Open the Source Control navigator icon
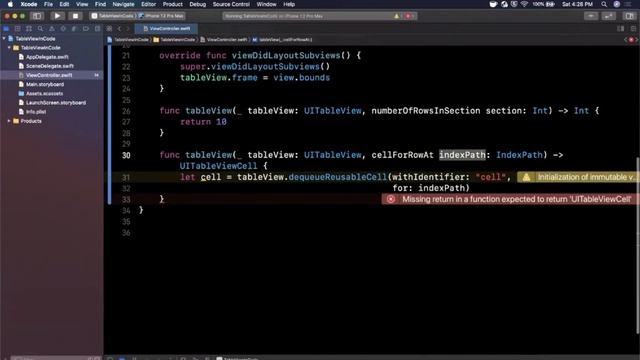 tap(18, 29)
